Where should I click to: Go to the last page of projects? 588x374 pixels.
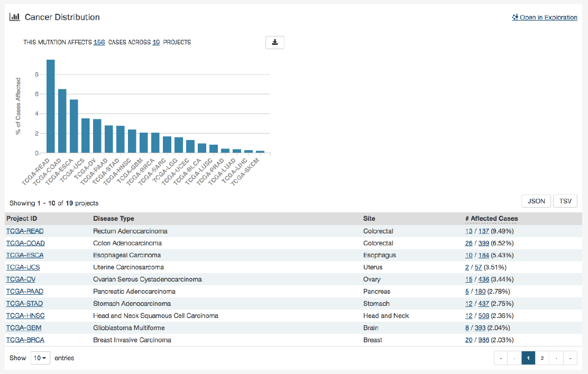[570, 358]
